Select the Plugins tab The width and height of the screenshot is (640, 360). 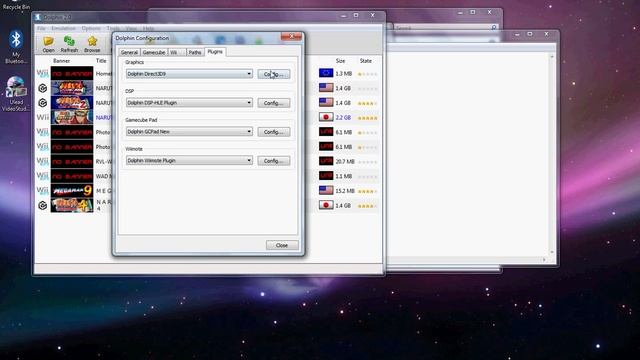tap(215, 52)
